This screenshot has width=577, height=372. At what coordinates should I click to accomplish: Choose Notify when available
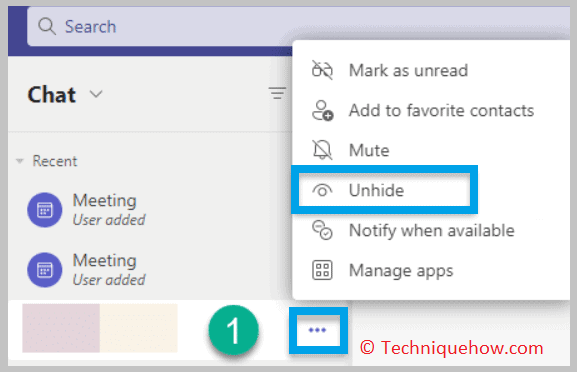coord(431,231)
